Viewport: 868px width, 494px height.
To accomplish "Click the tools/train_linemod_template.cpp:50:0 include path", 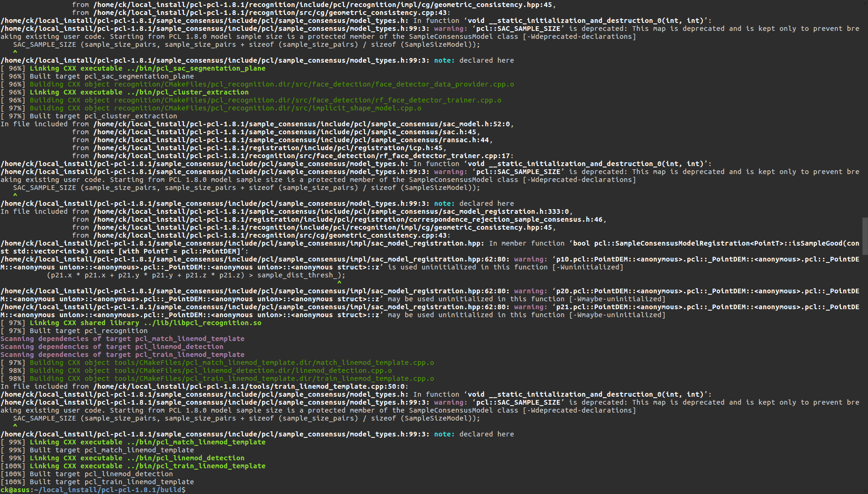I will [x=250, y=386].
